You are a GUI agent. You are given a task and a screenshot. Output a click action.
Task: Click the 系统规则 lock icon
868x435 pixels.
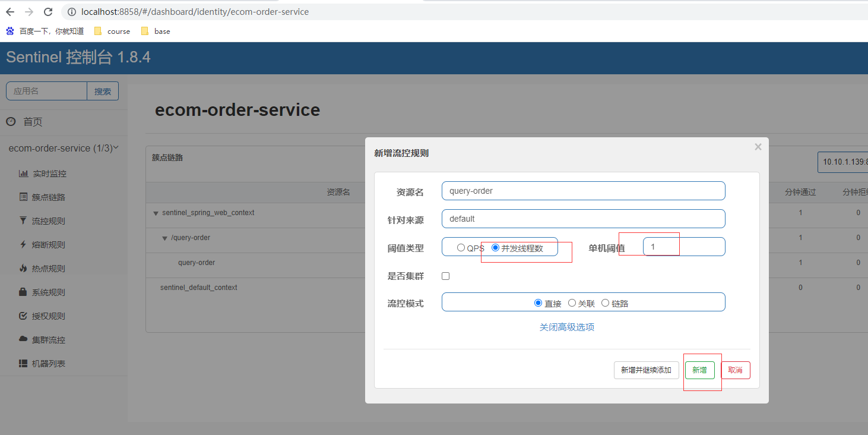tap(23, 292)
